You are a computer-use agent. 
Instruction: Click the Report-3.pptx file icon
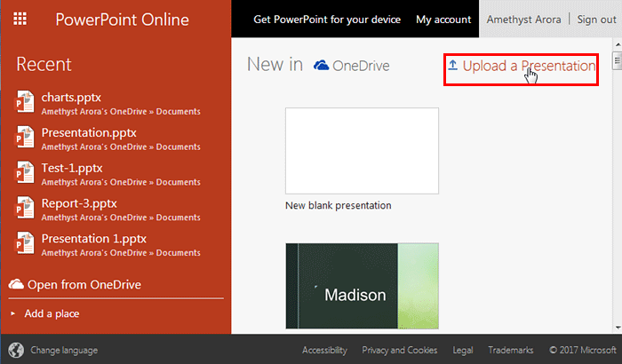tap(24, 208)
